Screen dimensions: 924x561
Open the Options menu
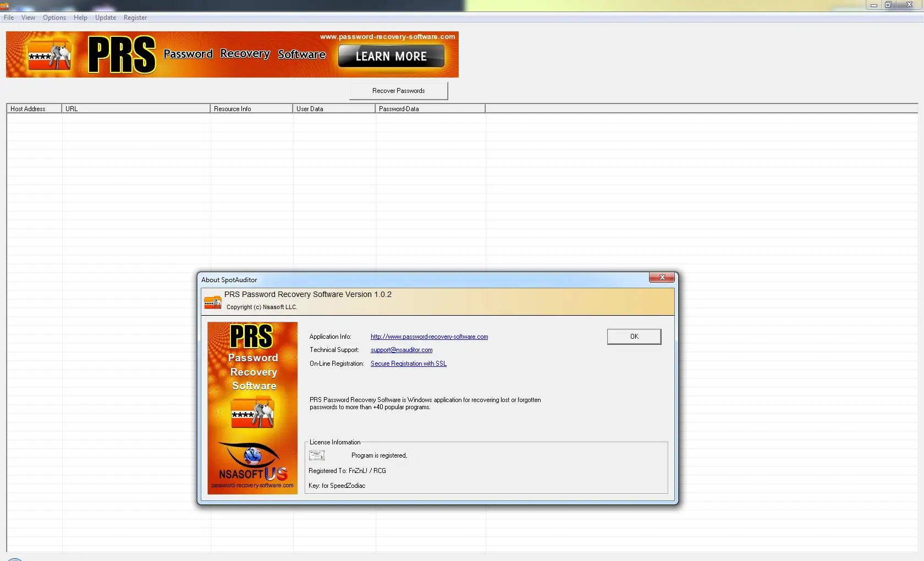[54, 18]
